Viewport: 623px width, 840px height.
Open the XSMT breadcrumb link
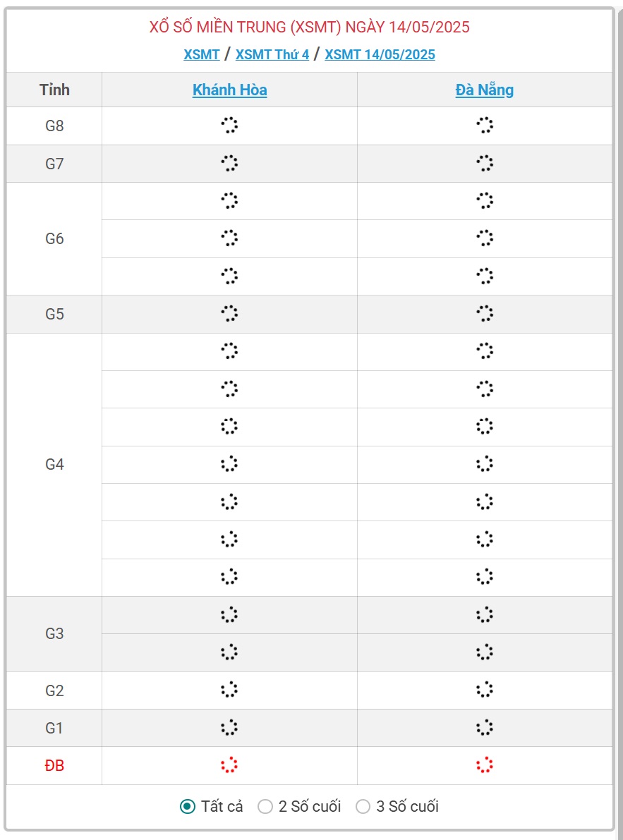(201, 54)
